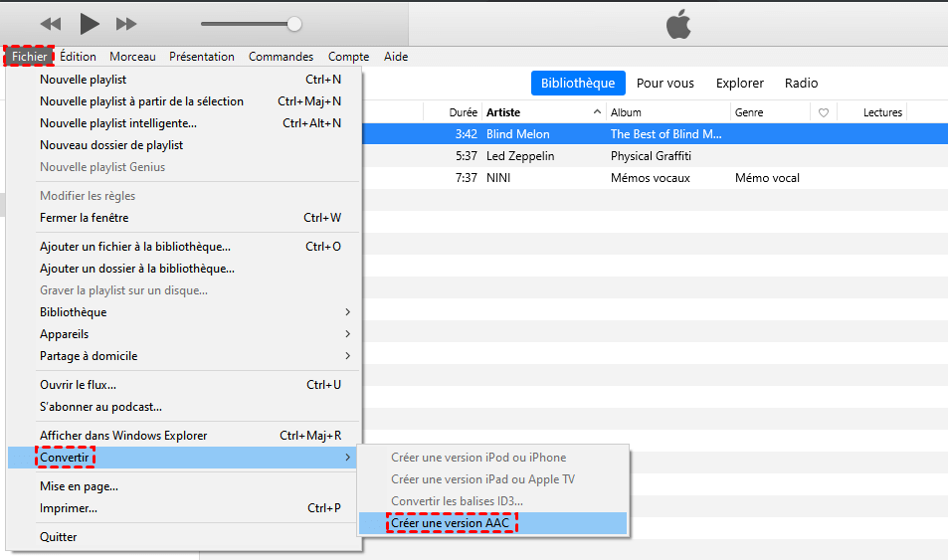Viewport: 948px width, 560px height.
Task: Click the Mémos vocaux album cell
Action: [x=650, y=178]
